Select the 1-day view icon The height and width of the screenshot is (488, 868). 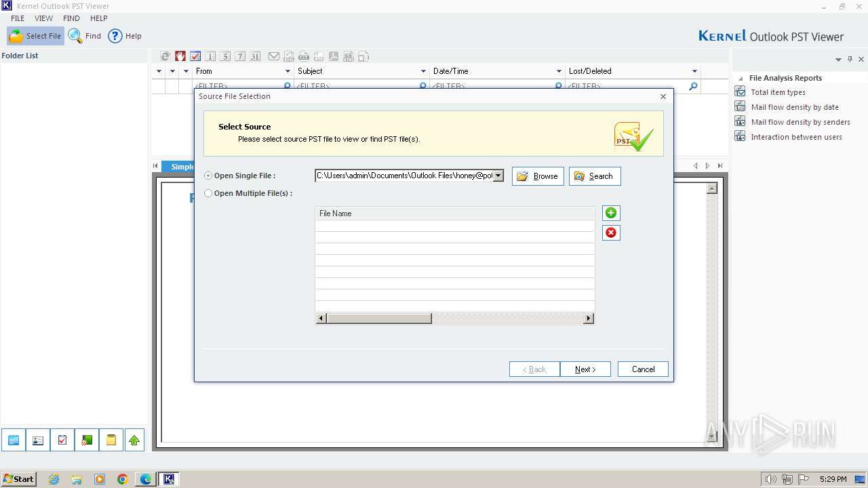pos(210,56)
